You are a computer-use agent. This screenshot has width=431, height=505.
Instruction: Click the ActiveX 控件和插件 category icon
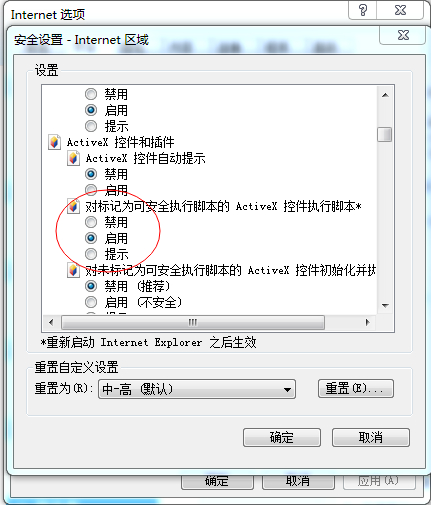click(54, 142)
